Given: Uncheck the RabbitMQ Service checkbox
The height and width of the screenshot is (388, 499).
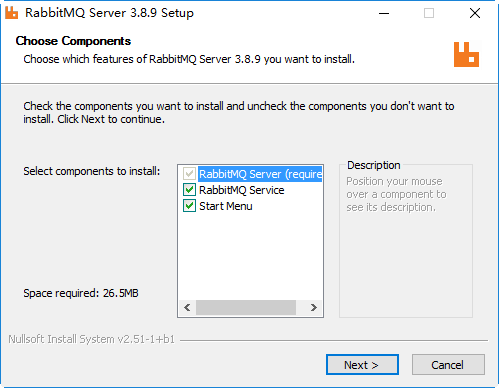Looking at the screenshot, I should [189, 190].
